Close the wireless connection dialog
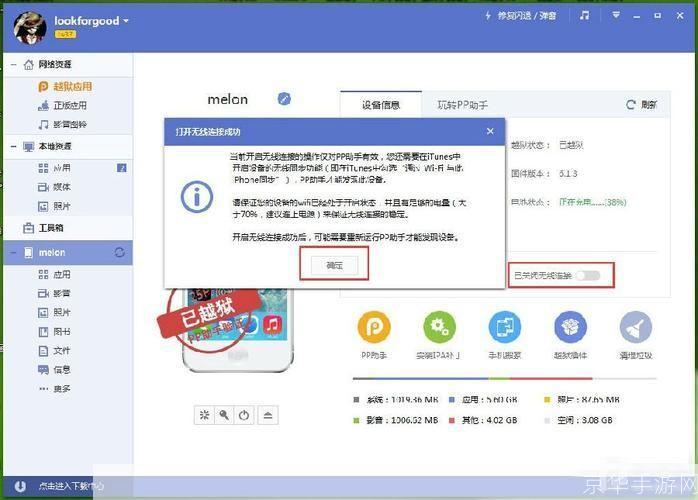Viewport: 698px width, 500px height. (x=490, y=131)
